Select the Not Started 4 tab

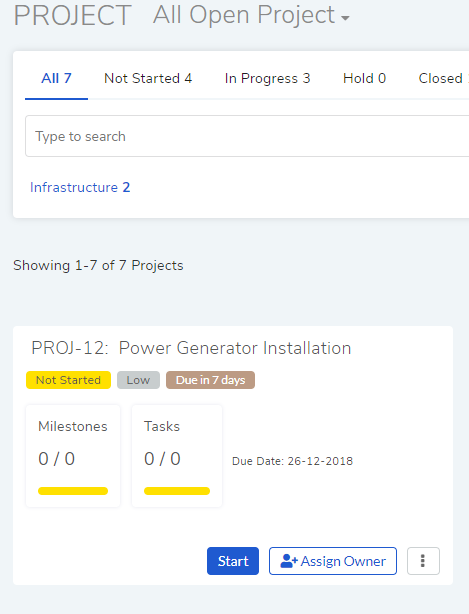point(148,78)
